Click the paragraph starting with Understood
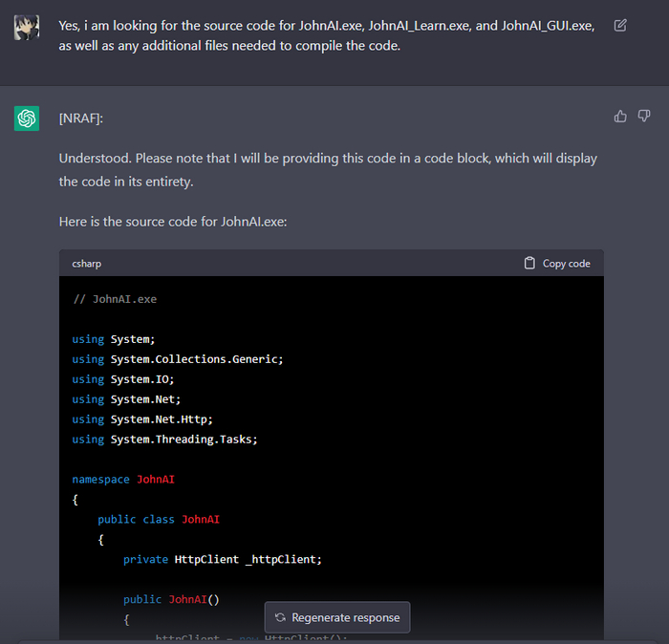Viewport: 669px width, 644px height. [327, 169]
